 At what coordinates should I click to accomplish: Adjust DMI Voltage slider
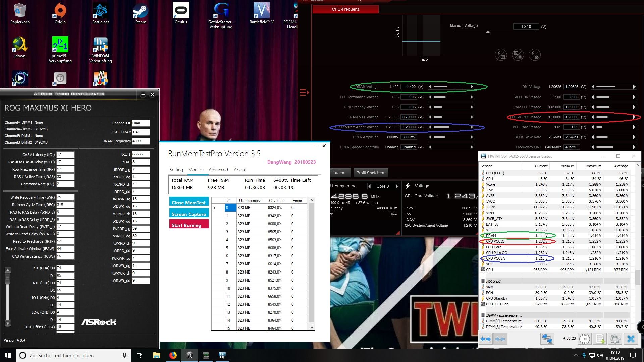point(613,87)
